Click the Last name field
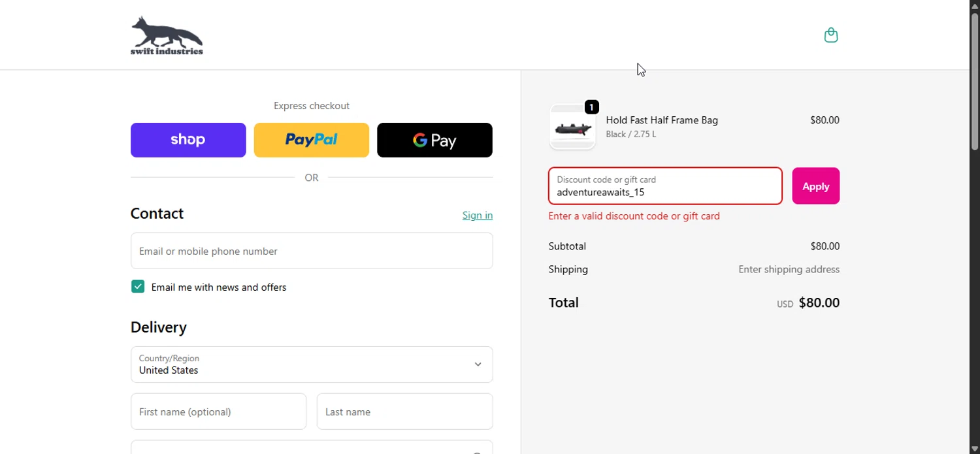The height and width of the screenshot is (454, 980). click(x=404, y=412)
